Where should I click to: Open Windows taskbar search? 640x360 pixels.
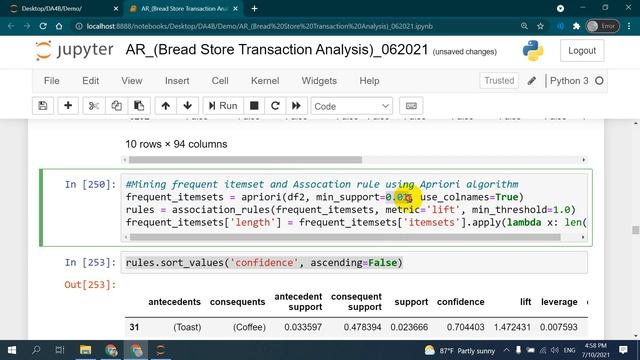(36, 350)
